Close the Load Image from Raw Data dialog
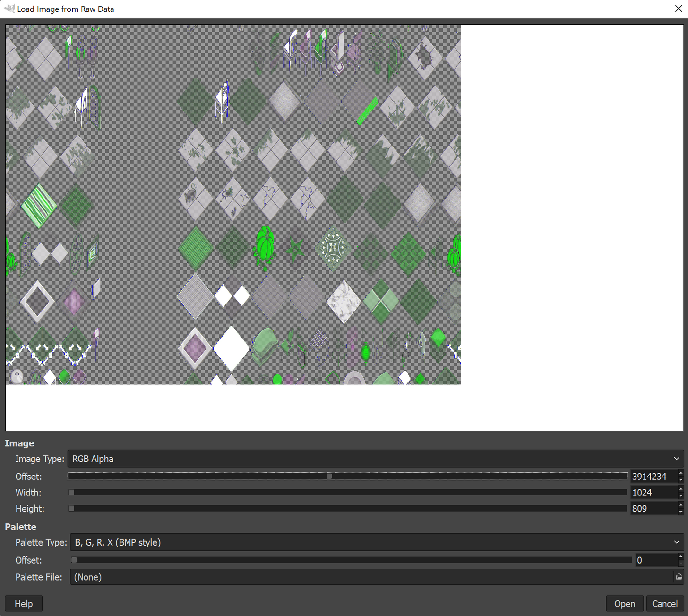Image resolution: width=688 pixels, height=616 pixels. pyautogui.click(x=679, y=9)
